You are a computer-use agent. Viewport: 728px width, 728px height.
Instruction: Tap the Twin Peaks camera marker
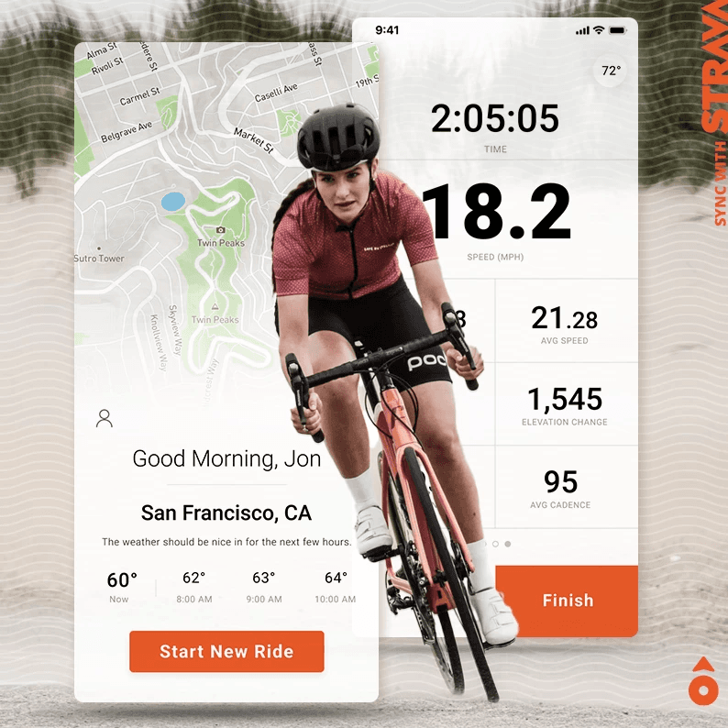click(221, 230)
